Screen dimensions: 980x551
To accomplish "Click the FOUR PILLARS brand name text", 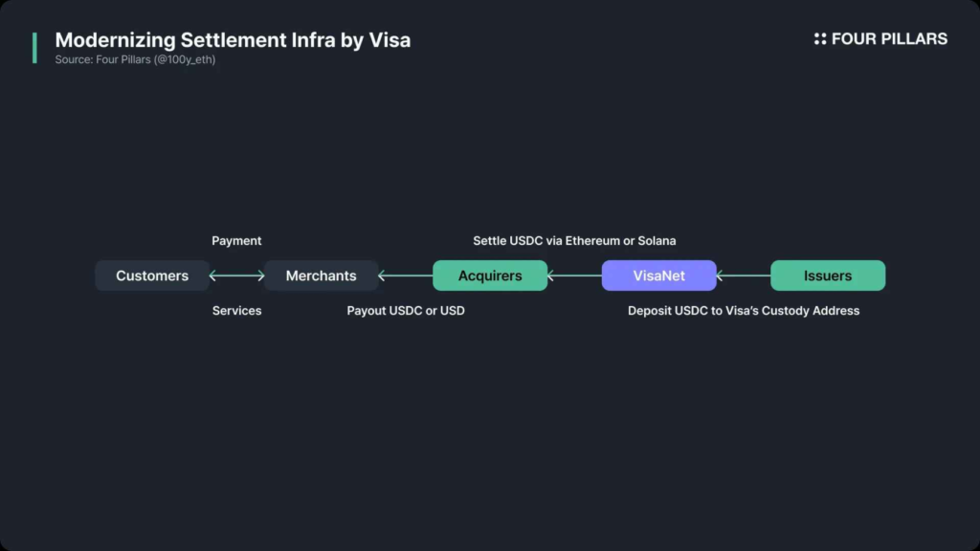I will (x=889, y=39).
